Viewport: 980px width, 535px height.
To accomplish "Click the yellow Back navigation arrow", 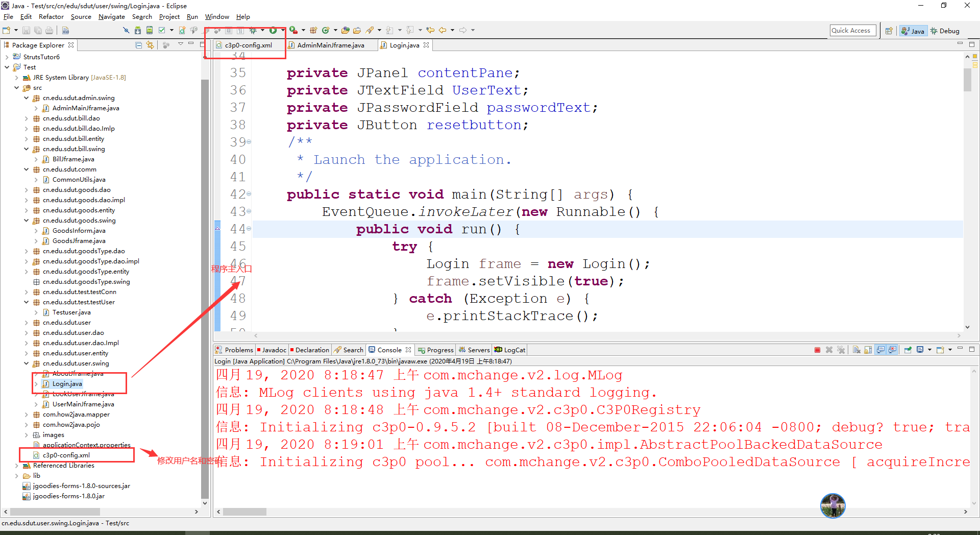I will (443, 31).
